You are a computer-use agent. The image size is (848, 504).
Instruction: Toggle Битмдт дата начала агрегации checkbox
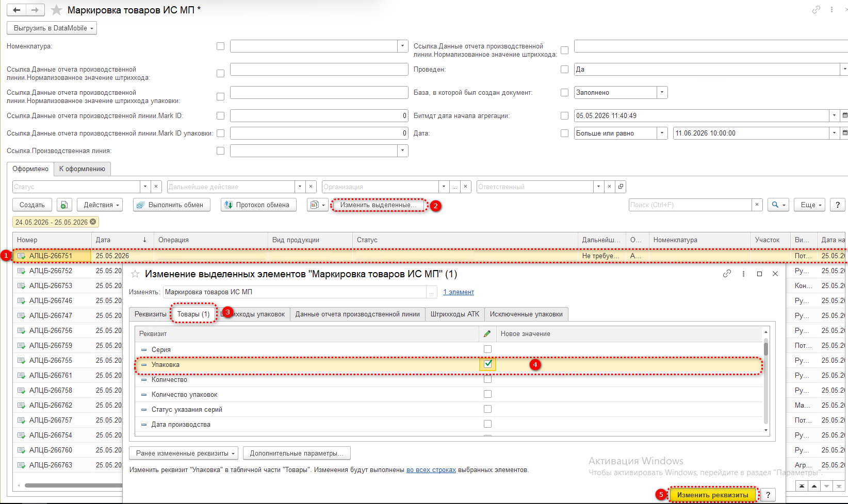point(564,116)
